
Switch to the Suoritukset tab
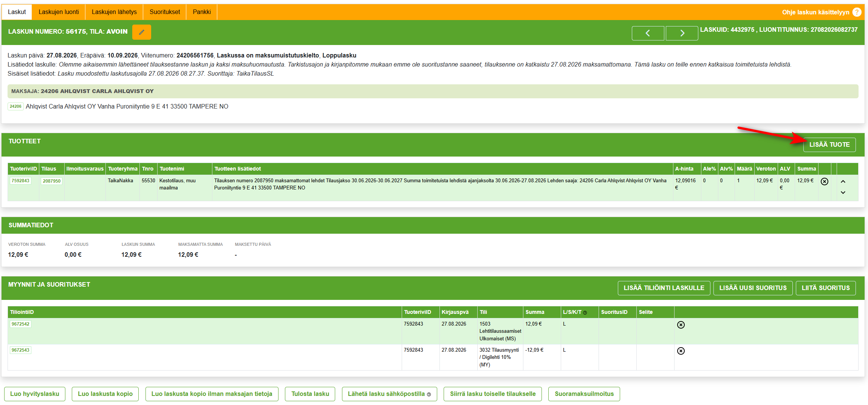point(165,12)
